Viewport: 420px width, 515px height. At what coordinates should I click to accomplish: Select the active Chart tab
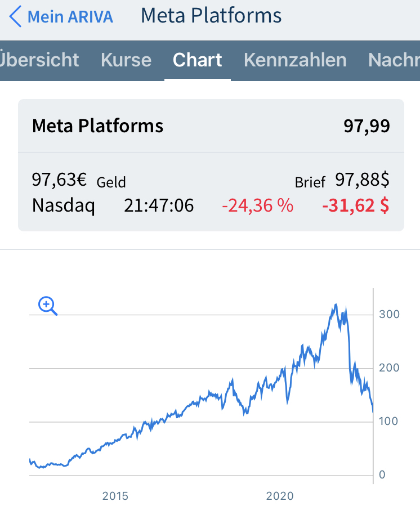(x=197, y=59)
